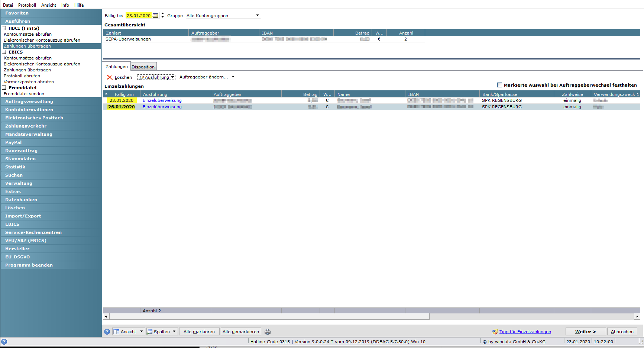Select the payment row due 26.01.2020
Screen dimensions: 644x348
point(372,107)
